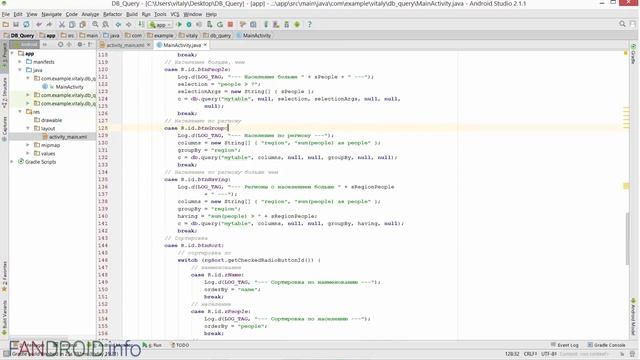Open the Navigate menu
This screenshot has height=360, width=640.
[x=51, y=14]
